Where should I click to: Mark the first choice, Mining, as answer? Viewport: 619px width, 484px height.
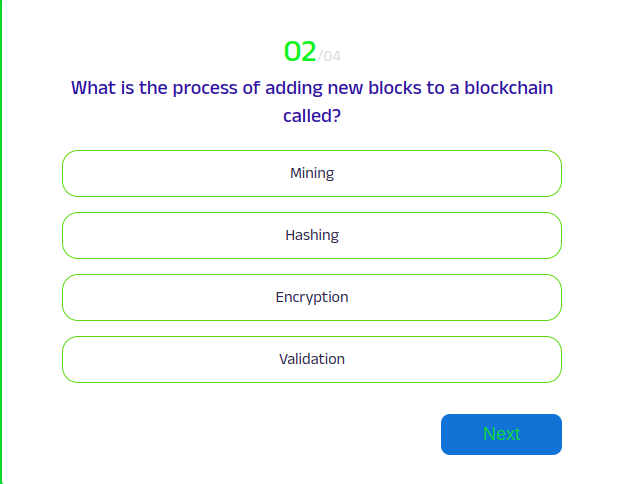(x=311, y=173)
